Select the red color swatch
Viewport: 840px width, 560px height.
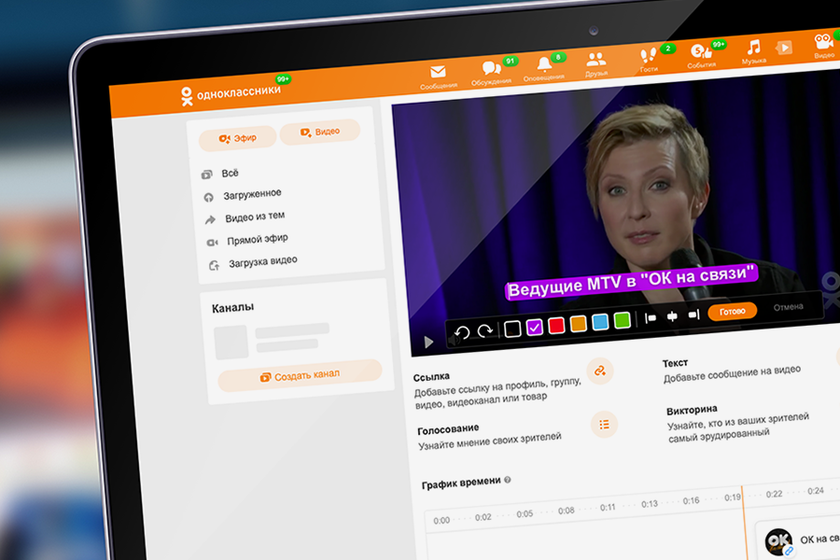click(x=556, y=325)
